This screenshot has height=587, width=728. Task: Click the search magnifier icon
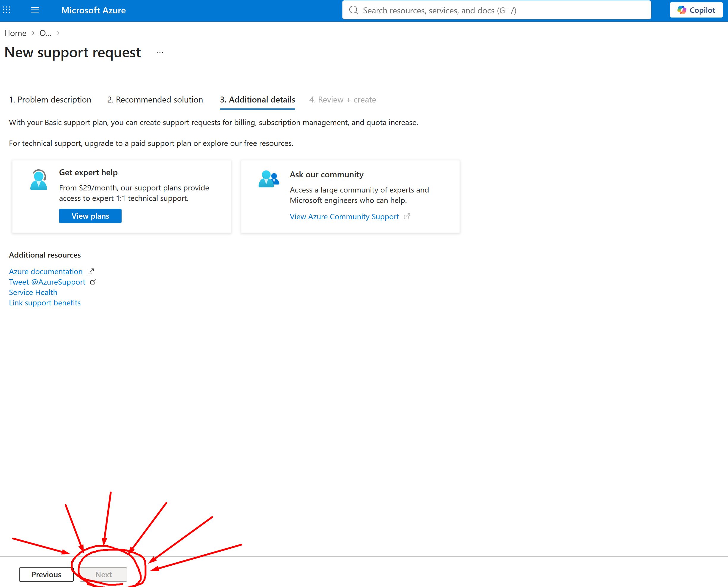tap(353, 10)
